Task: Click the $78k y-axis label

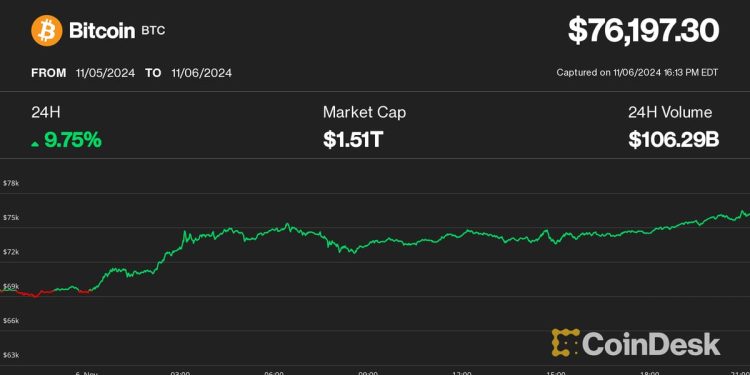Action: tap(11, 183)
